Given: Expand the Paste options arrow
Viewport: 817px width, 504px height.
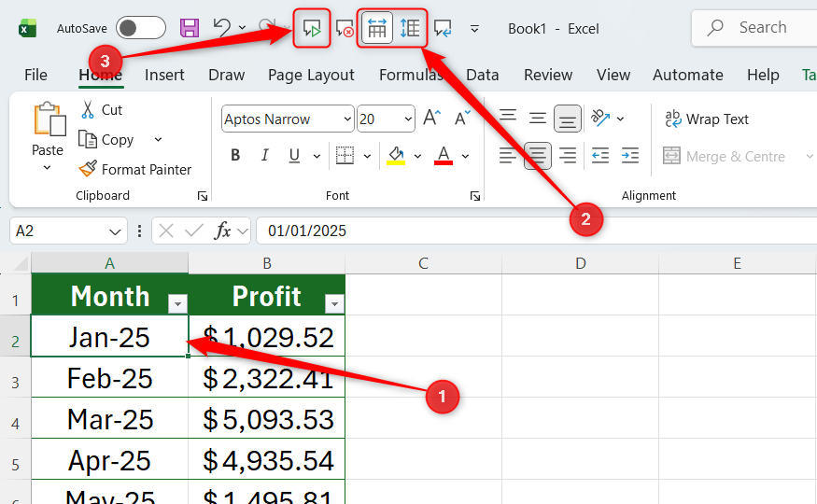Looking at the screenshot, I should (47, 168).
